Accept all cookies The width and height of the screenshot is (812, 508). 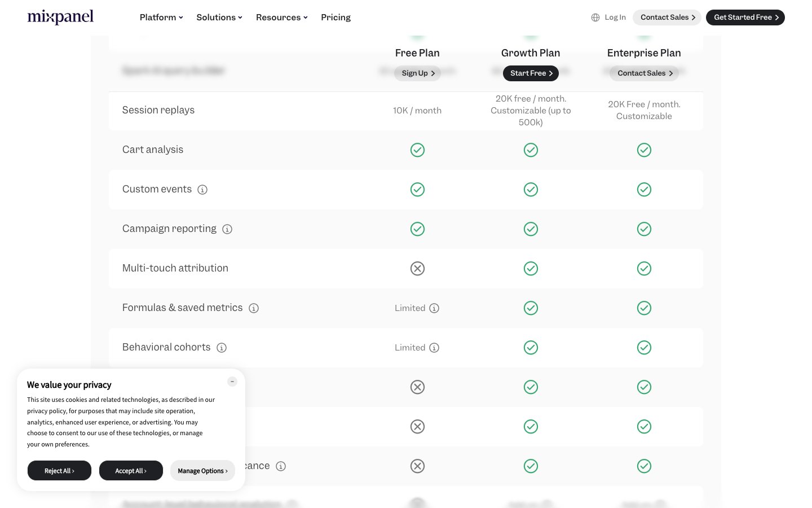131,471
